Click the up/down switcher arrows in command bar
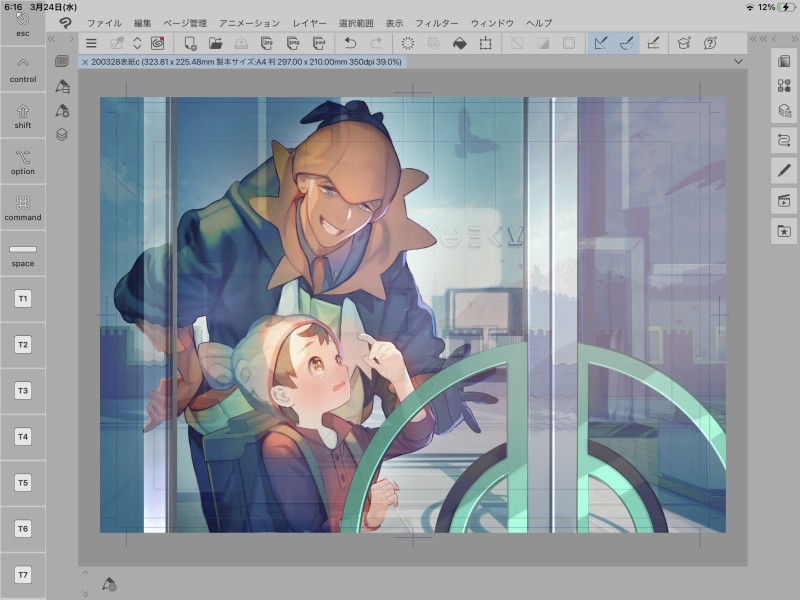The width and height of the screenshot is (800, 600). tap(137, 43)
